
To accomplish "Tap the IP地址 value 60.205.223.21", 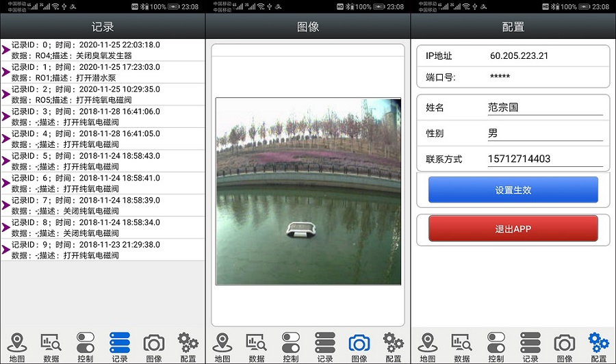I will [519, 56].
